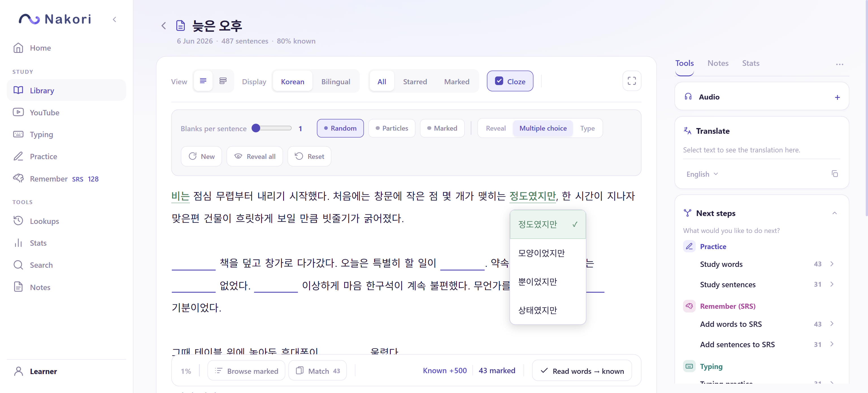Open the tools panel more options

point(839,64)
